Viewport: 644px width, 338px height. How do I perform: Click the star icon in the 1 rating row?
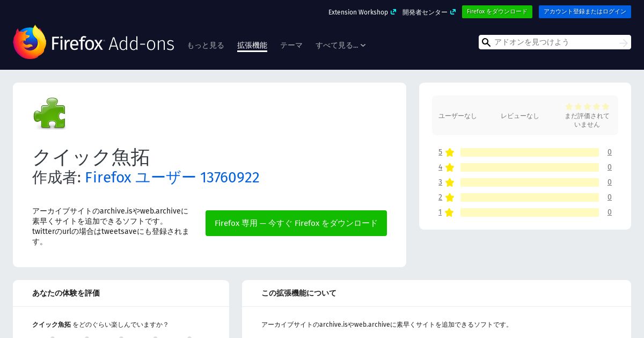[x=450, y=212]
